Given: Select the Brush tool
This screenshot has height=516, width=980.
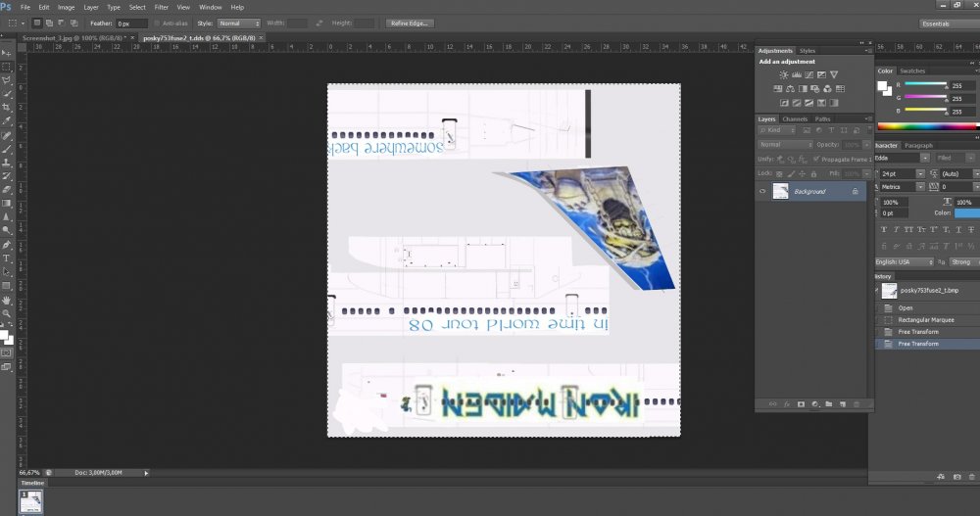Looking at the screenshot, I should coord(7,149).
